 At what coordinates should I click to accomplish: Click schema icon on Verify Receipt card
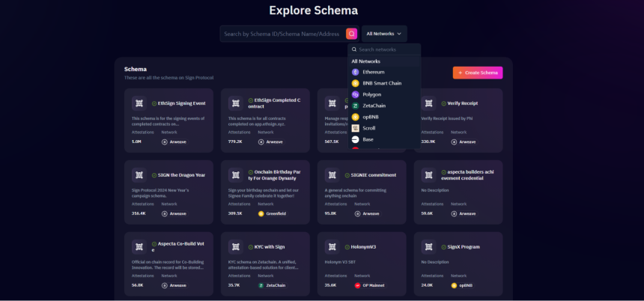(x=429, y=103)
